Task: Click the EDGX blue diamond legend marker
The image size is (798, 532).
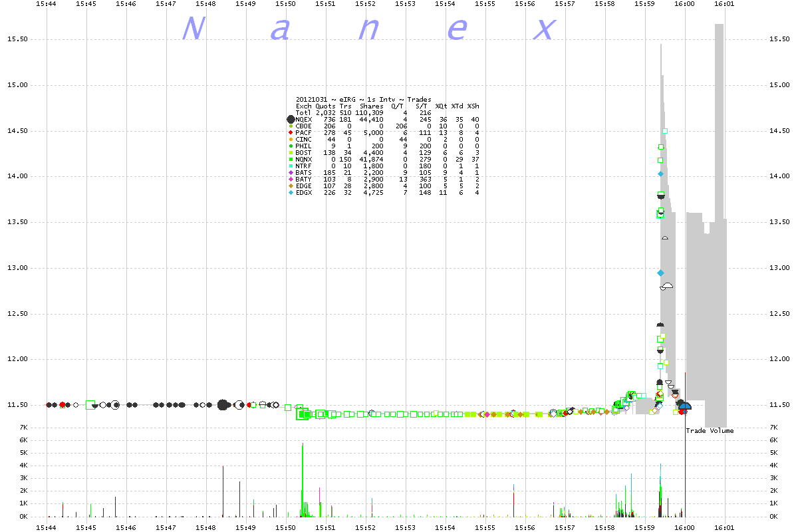Action: click(291, 193)
